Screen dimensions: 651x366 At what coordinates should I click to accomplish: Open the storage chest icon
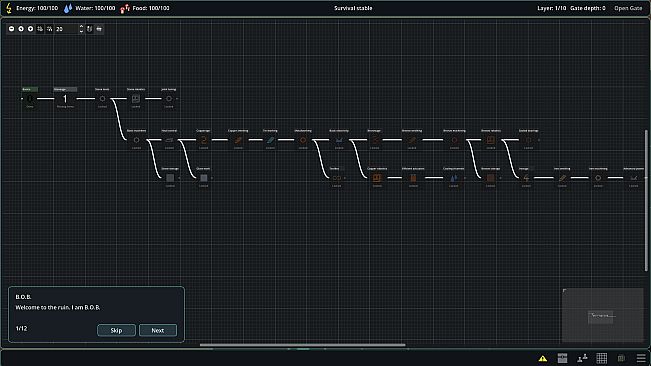562,358
